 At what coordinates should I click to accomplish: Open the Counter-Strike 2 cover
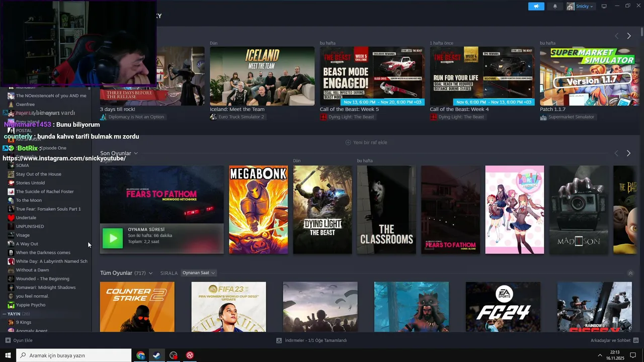(x=137, y=307)
